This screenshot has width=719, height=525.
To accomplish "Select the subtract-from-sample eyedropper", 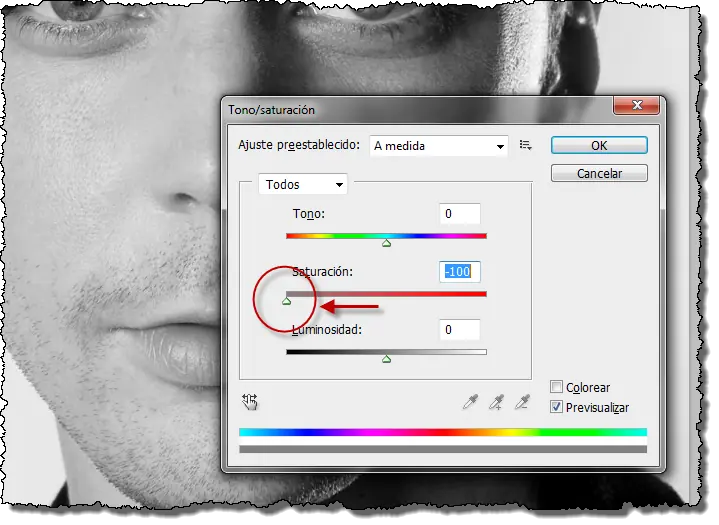I will tap(522, 402).
